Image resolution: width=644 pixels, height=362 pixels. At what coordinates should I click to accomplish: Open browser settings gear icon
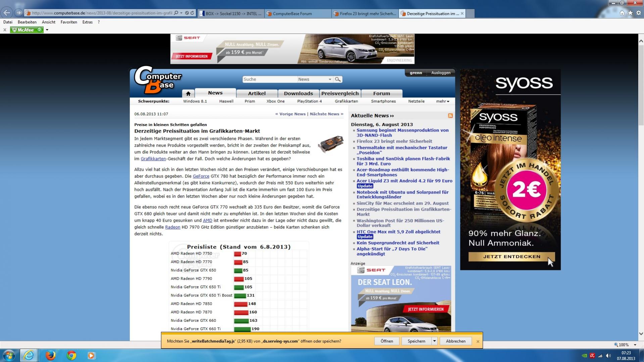click(639, 13)
